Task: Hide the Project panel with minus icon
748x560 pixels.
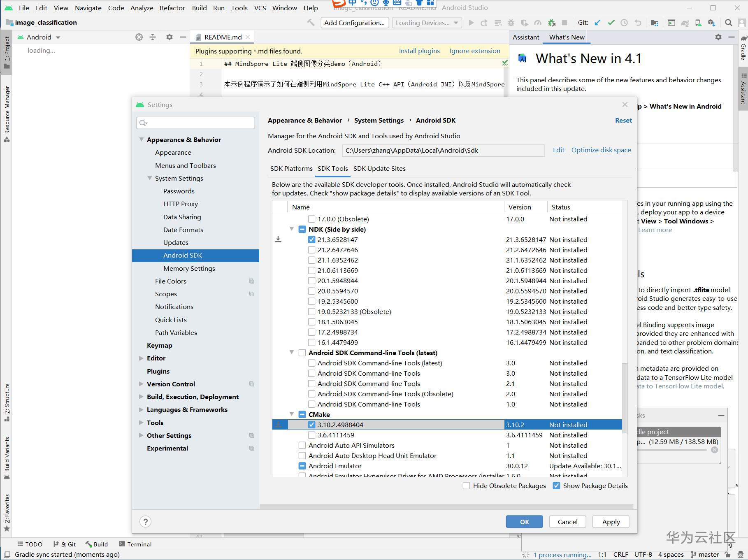Action: click(183, 37)
